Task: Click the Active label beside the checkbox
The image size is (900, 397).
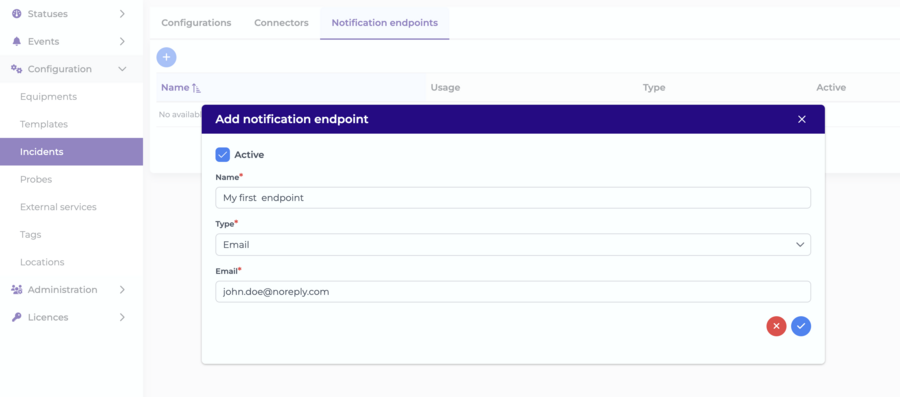Action: coord(249,155)
